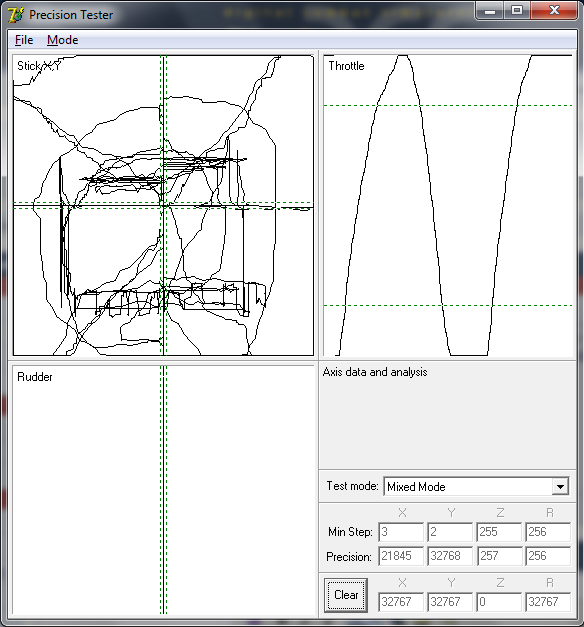Viewport: 584px width, 627px height.
Task: Click the 'Rudder' graph label
Action: coord(35,377)
